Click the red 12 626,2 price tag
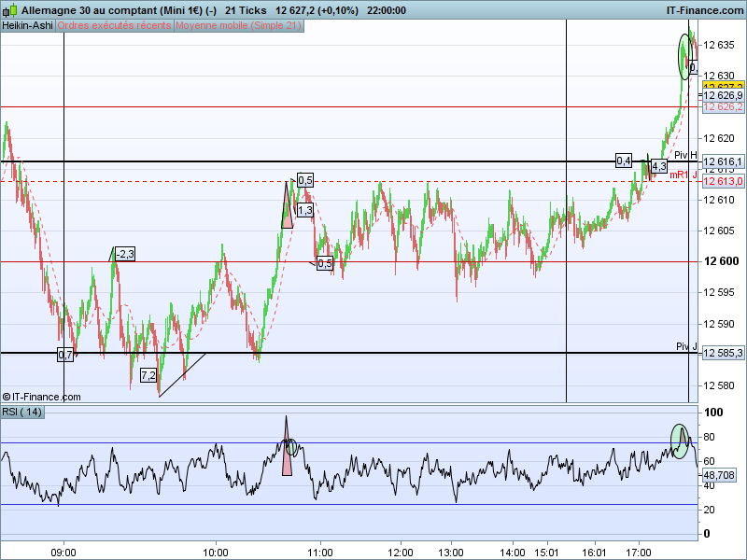 723,107
